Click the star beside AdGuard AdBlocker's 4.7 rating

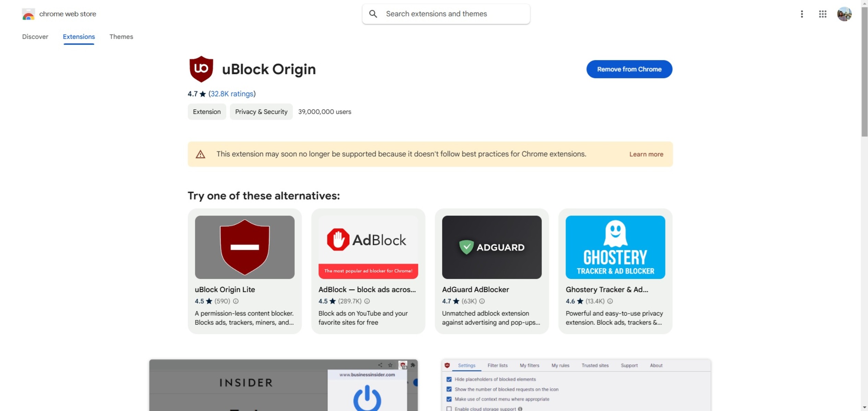coord(456,301)
